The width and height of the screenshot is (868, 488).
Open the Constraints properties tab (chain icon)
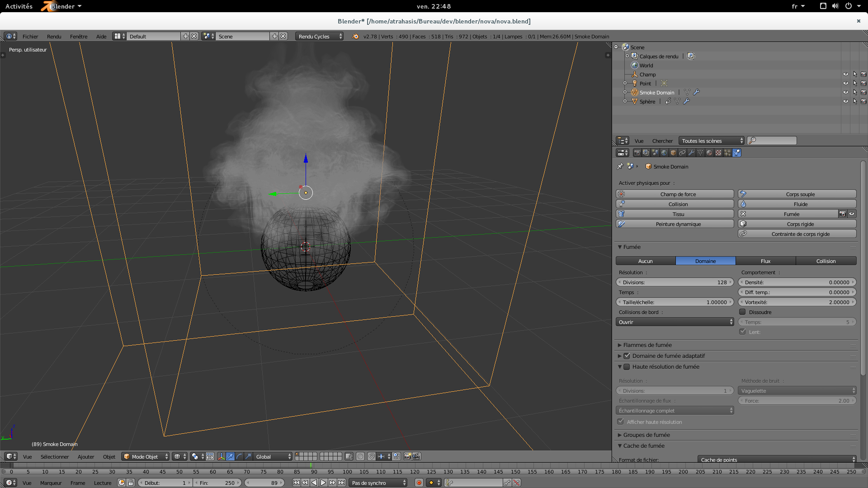(682, 153)
